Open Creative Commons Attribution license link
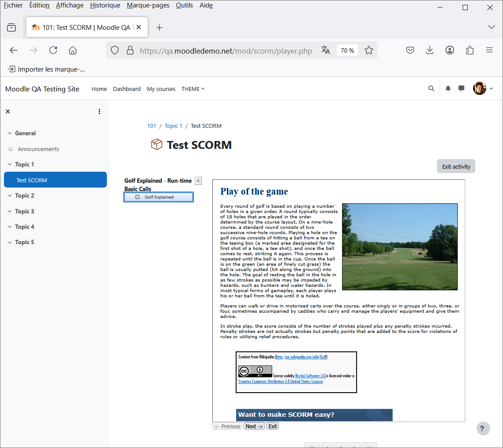Image resolution: width=503 pixels, height=448 pixels. point(281,382)
